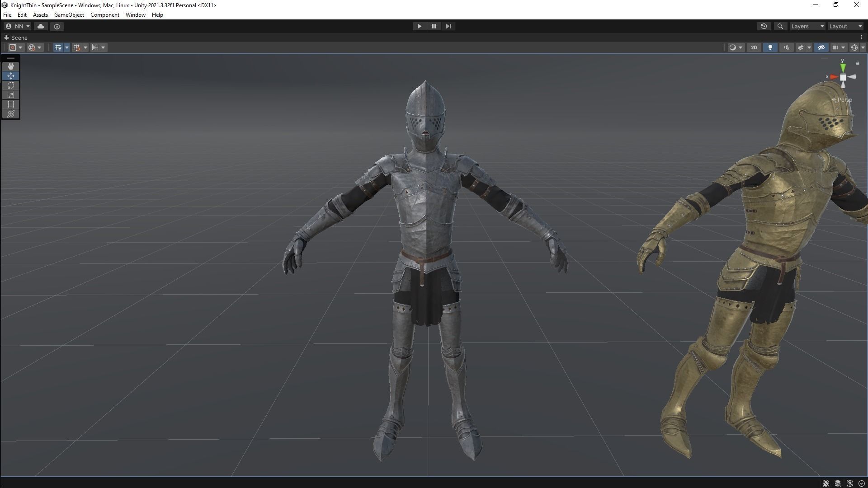Open the Component menu
The height and width of the screenshot is (488, 868).
tap(105, 15)
